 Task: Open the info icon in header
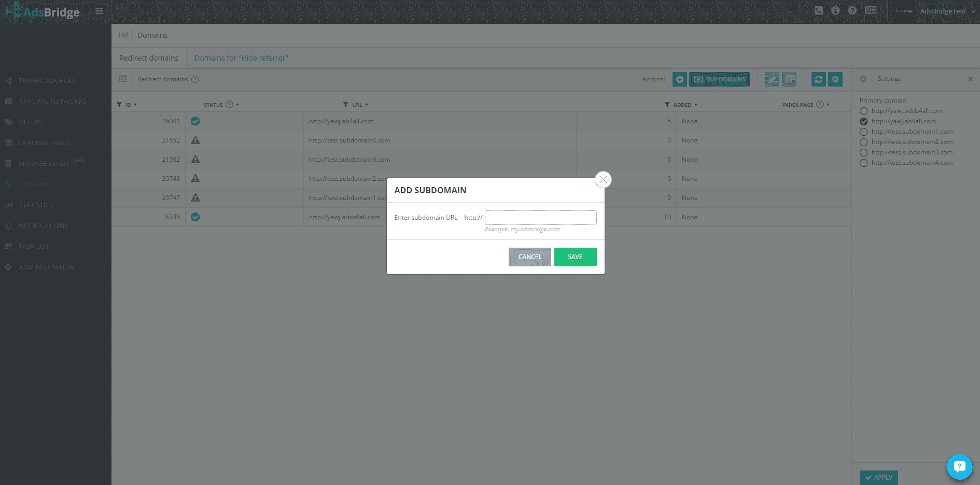click(835, 10)
